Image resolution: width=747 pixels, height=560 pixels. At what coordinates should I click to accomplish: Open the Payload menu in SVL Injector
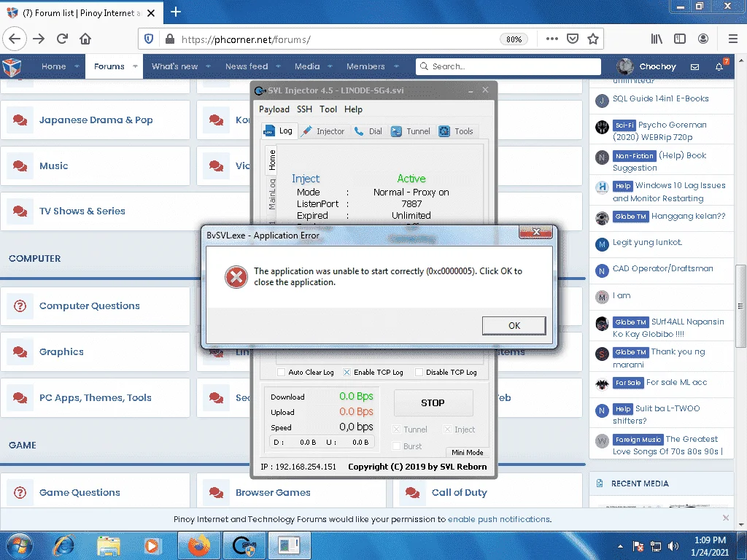274,109
